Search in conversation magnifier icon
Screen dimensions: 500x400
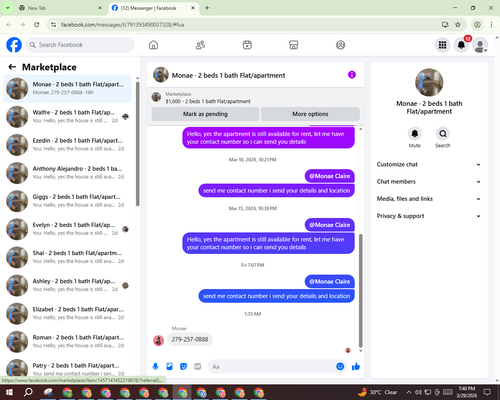coord(443,134)
